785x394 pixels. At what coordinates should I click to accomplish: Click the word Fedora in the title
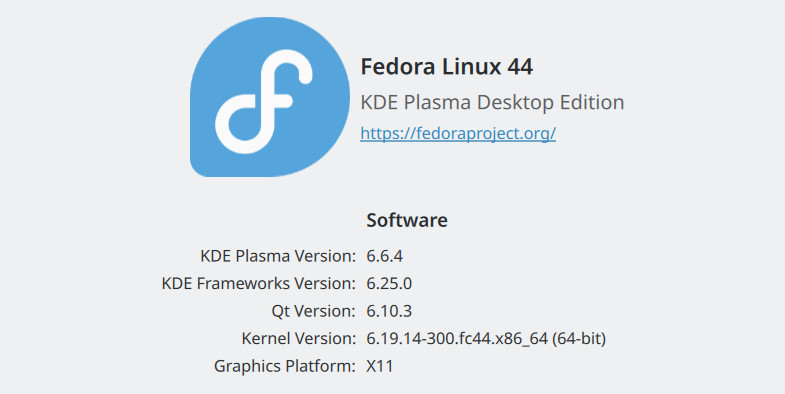(398, 67)
